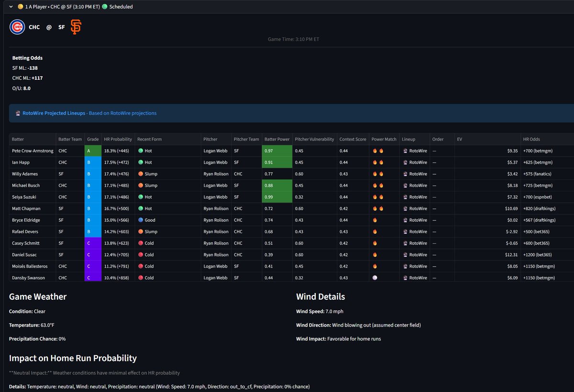This screenshot has width=574, height=392.
Task: Sort by Batter Power column header
Action: (x=277, y=139)
